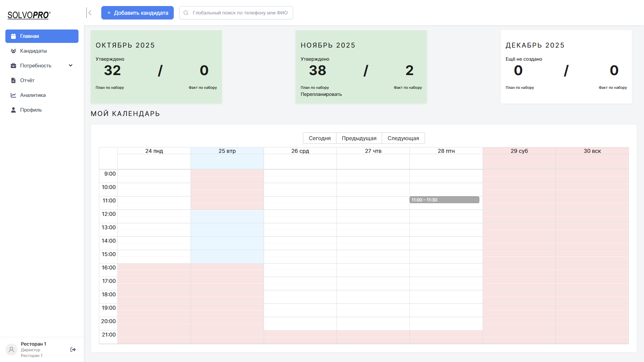Click the Перепланировать link in November card

pyautogui.click(x=321, y=94)
